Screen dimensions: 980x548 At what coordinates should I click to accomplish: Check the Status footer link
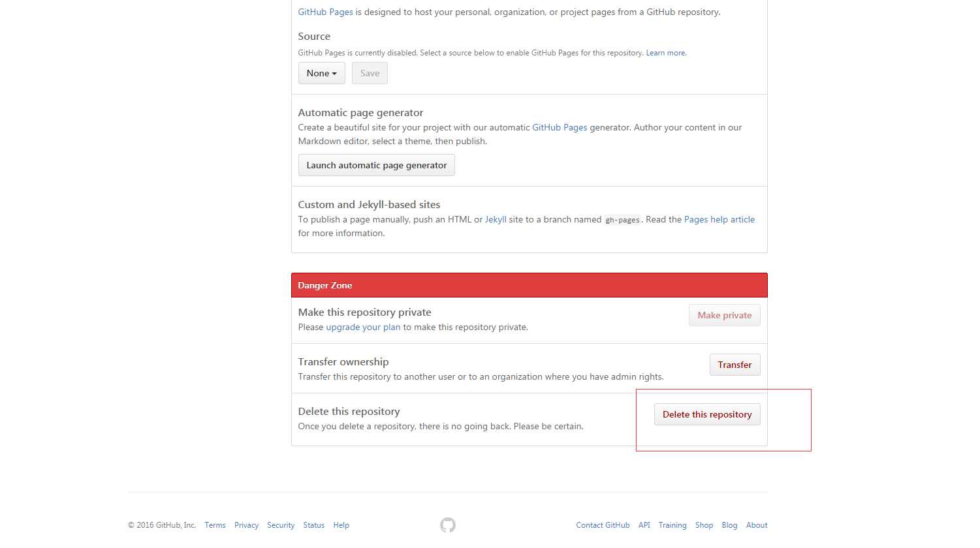tap(313, 525)
